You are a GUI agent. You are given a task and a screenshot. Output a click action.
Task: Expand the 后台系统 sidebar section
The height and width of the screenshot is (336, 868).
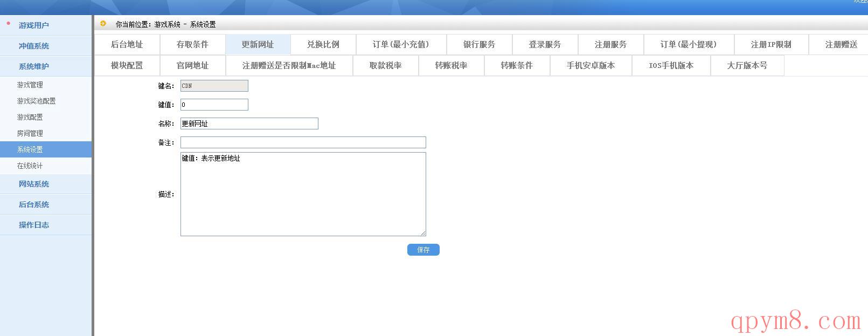[46, 204]
